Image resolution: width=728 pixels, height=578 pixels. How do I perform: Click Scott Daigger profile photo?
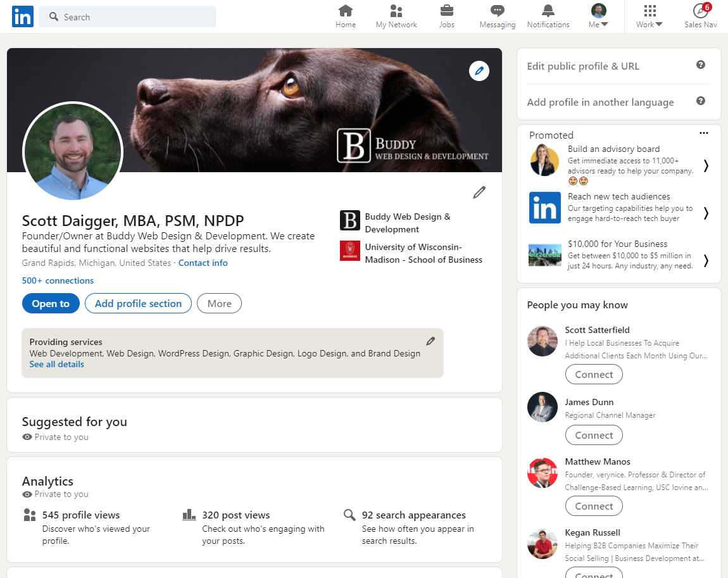[73, 152]
